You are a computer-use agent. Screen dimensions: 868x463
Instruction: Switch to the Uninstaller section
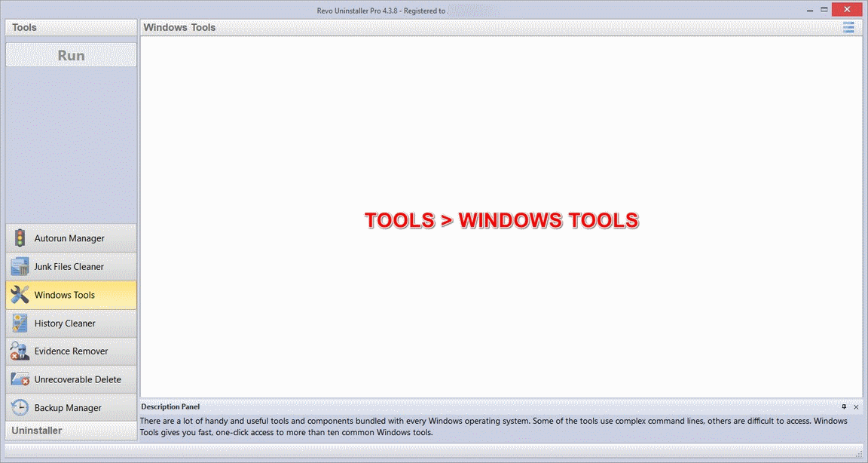coord(71,431)
